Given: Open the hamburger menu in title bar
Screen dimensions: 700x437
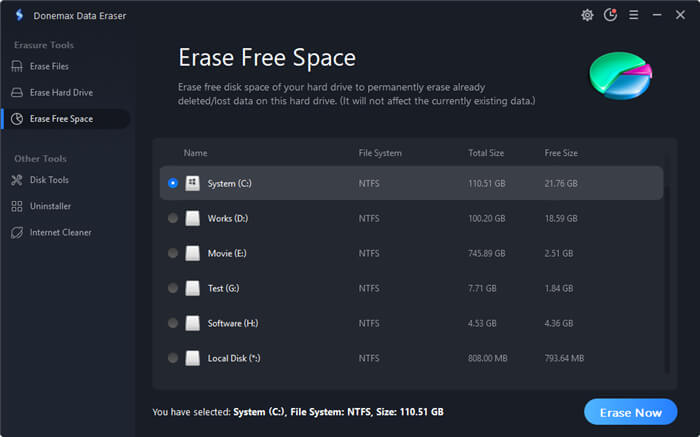Looking at the screenshot, I should point(635,15).
